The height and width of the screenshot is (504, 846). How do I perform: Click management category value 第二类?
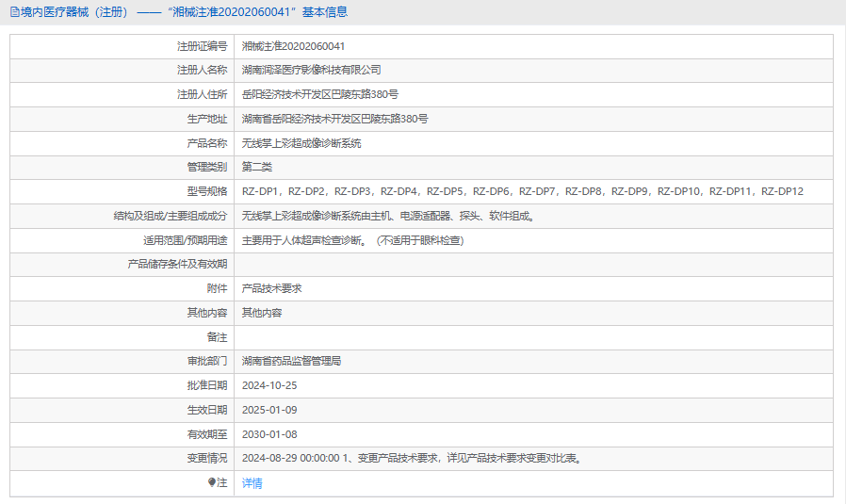pyautogui.click(x=257, y=168)
